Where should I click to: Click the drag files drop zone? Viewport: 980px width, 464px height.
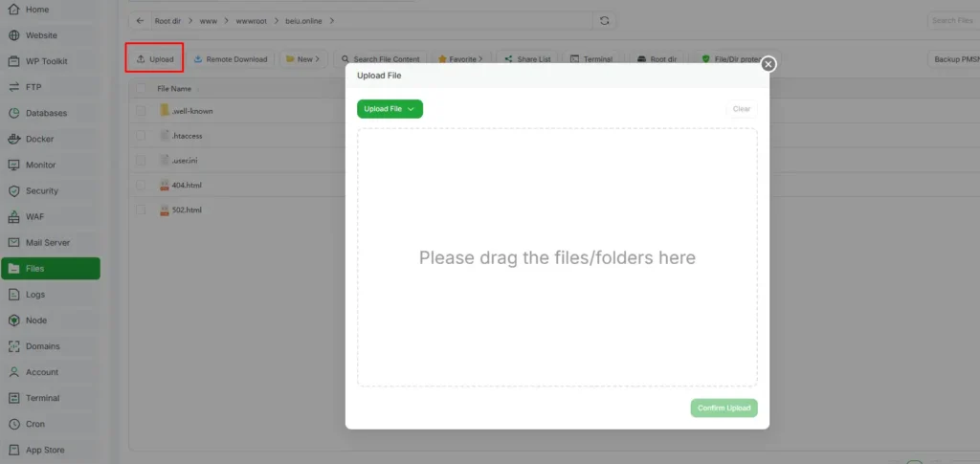(557, 257)
